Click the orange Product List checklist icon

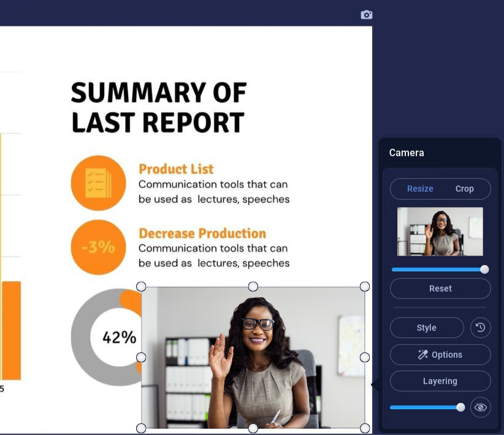98,183
